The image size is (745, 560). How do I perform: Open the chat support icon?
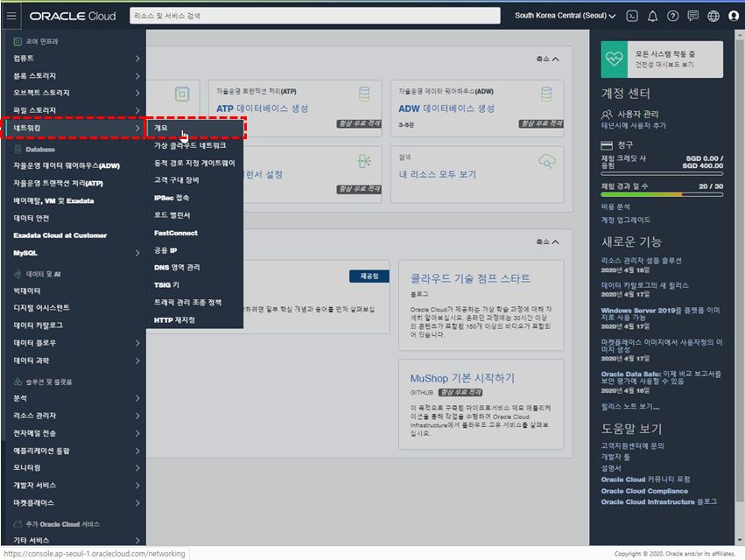point(693,16)
